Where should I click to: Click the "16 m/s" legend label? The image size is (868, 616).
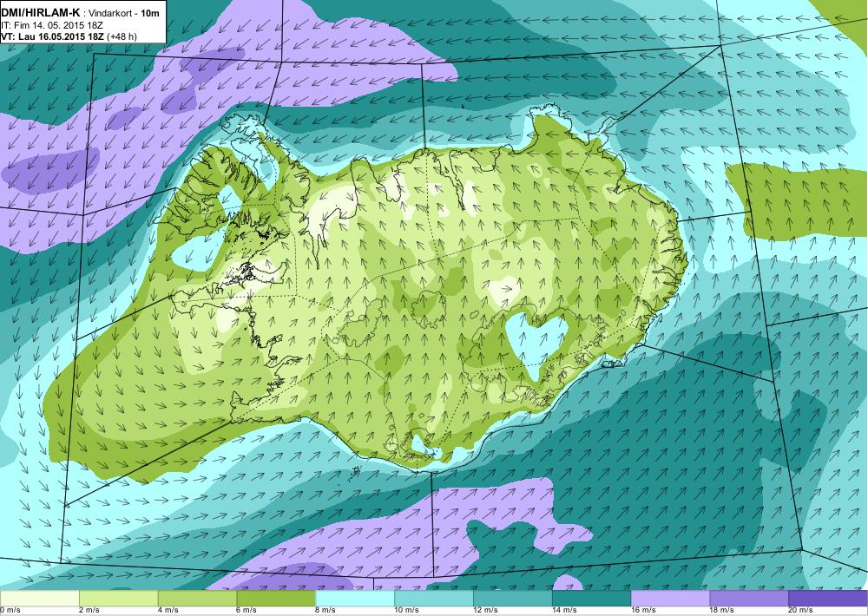click(644, 611)
